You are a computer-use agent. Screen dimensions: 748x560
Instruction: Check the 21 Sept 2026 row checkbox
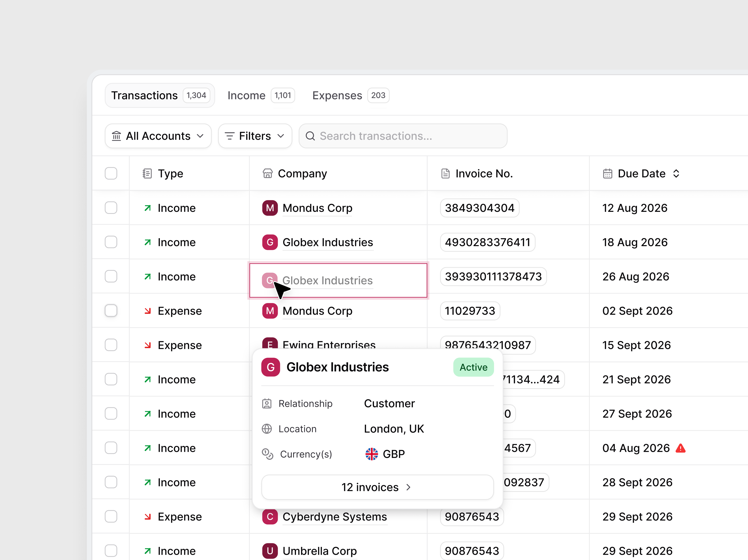(x=111, y=379)
